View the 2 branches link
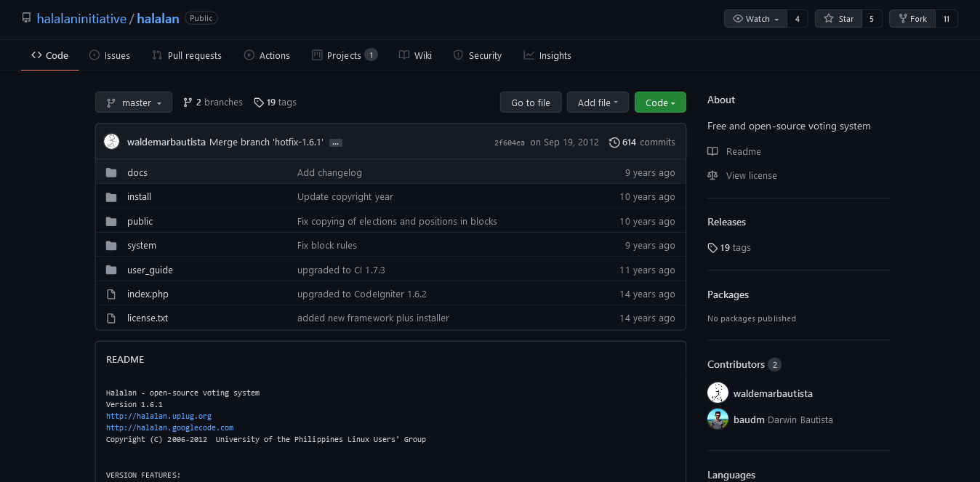This screenshot has height=482, width=980. (x=213, y=103)
